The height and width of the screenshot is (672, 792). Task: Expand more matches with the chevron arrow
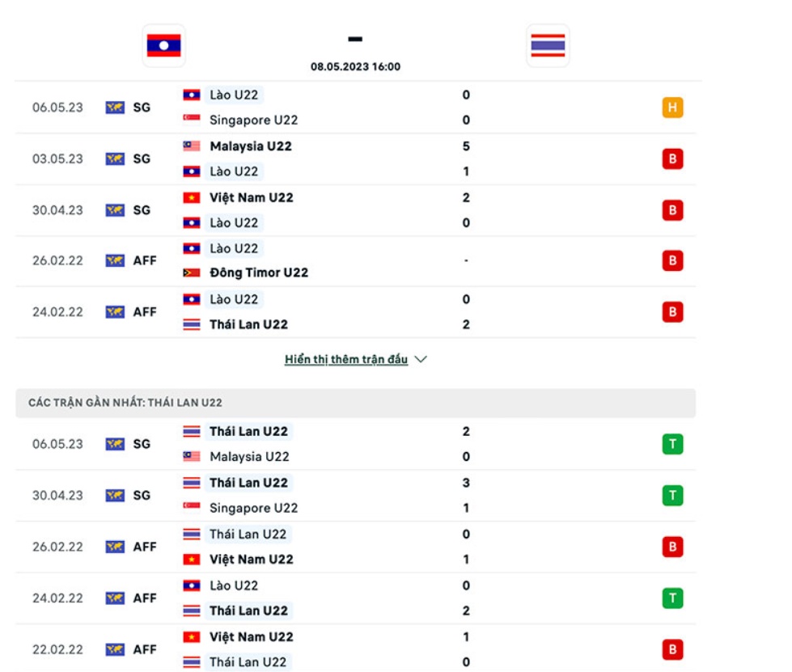click(421, 360)
